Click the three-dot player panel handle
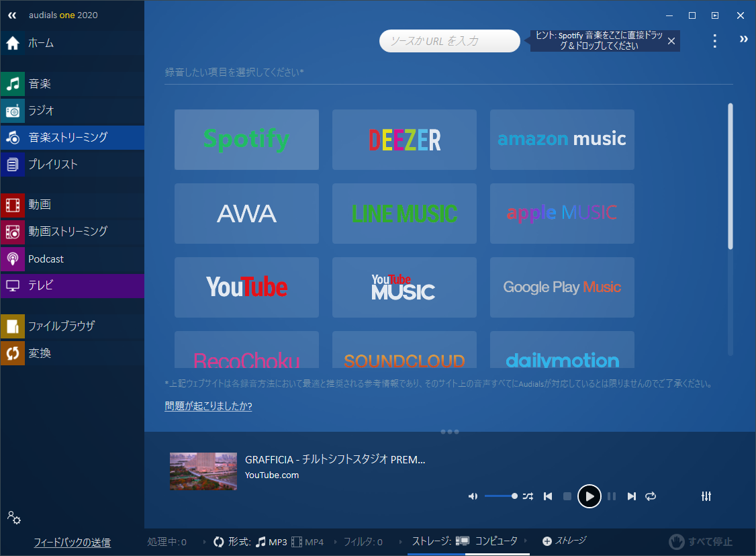 click(x=449, y=432)
